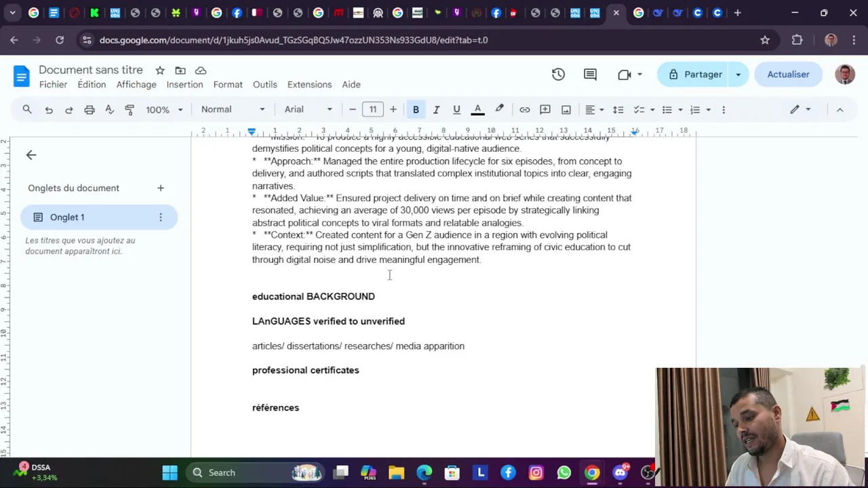Start a Meet call
This screenshot has width=868, height=488.
coord(625,75)
